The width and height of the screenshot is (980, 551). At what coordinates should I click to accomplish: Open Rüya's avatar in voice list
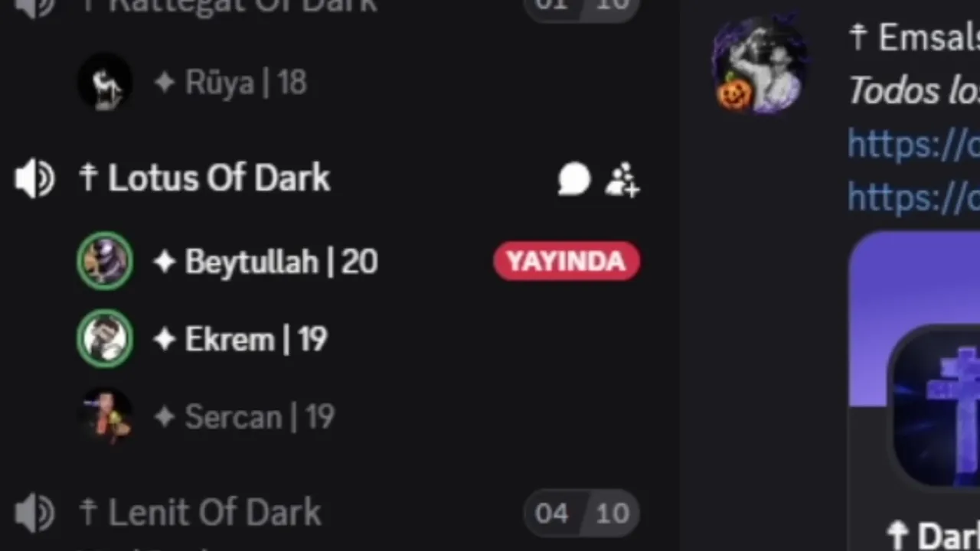(105, 82)
